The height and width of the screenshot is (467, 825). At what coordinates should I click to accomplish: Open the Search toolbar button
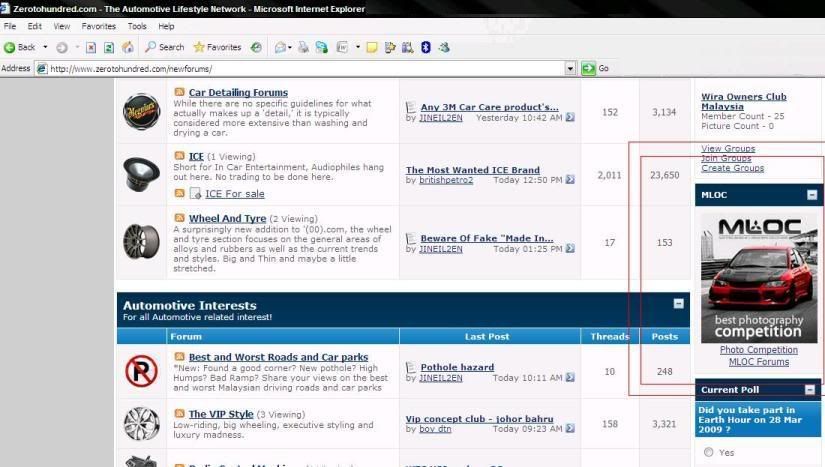[x=164, y=47]
